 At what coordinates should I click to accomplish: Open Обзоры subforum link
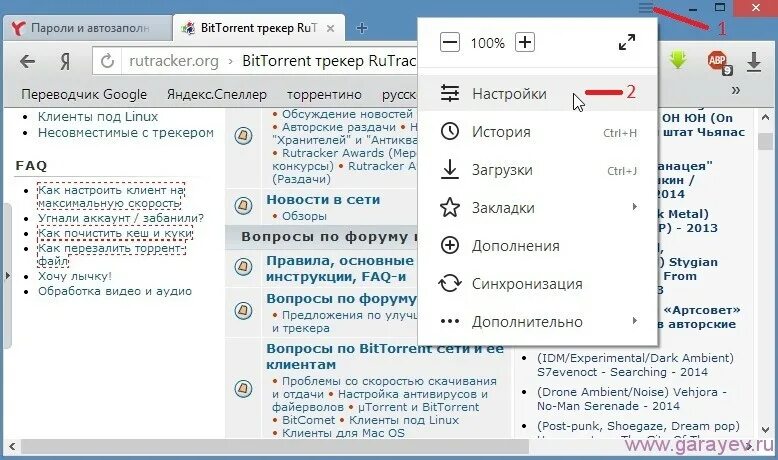tap(304, 216)
